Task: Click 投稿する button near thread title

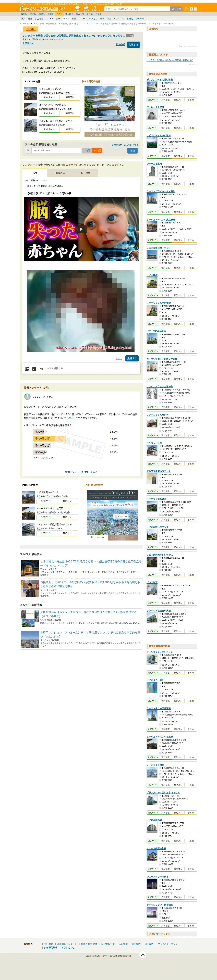Action: coord(133,45)
